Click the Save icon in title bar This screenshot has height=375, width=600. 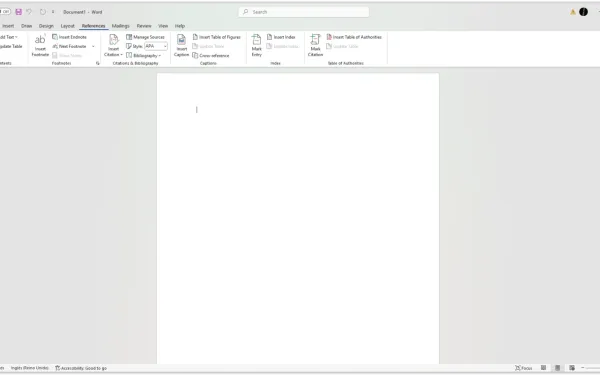[18, 12]
